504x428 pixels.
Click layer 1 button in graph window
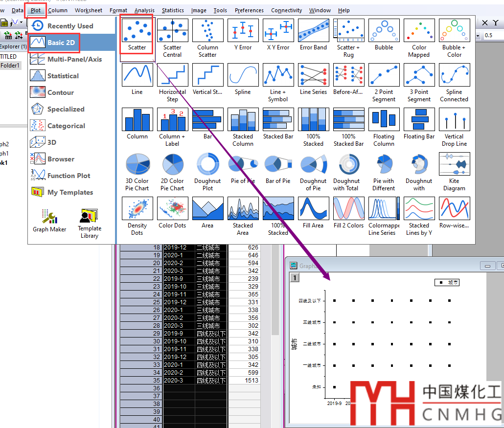point(294,278)
